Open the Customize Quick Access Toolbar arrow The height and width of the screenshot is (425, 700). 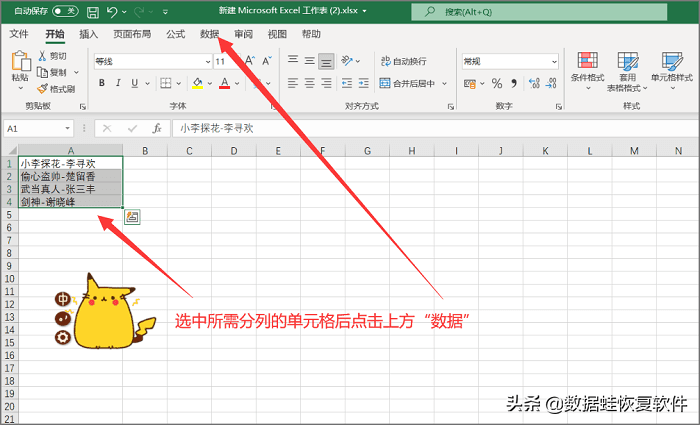[x=165, y=12]
